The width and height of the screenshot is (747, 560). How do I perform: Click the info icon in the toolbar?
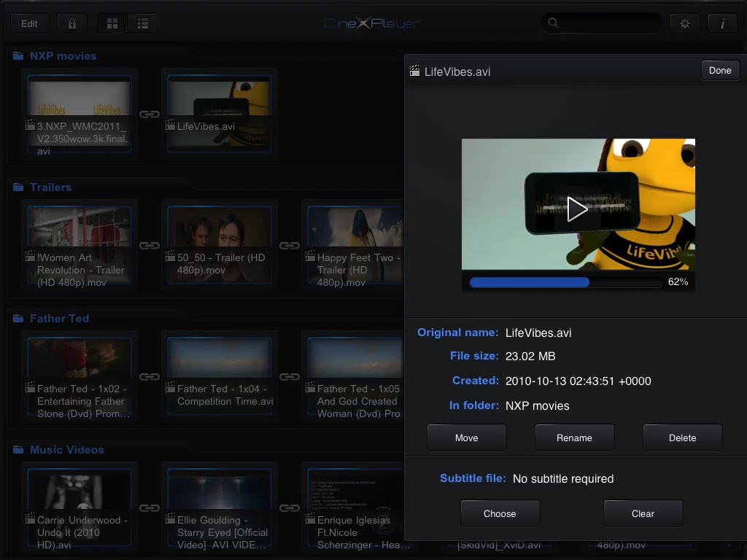click(x=723, y=23)
